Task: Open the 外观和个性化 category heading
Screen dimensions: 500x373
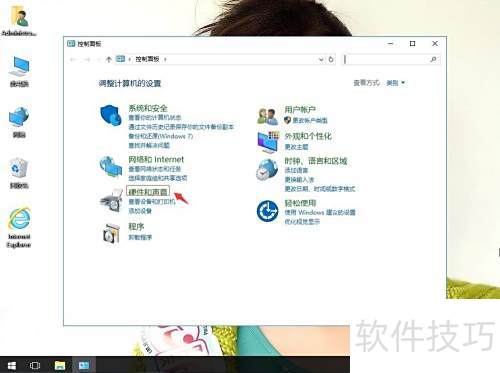Action: pyautogui.click(x=308, y=136)
